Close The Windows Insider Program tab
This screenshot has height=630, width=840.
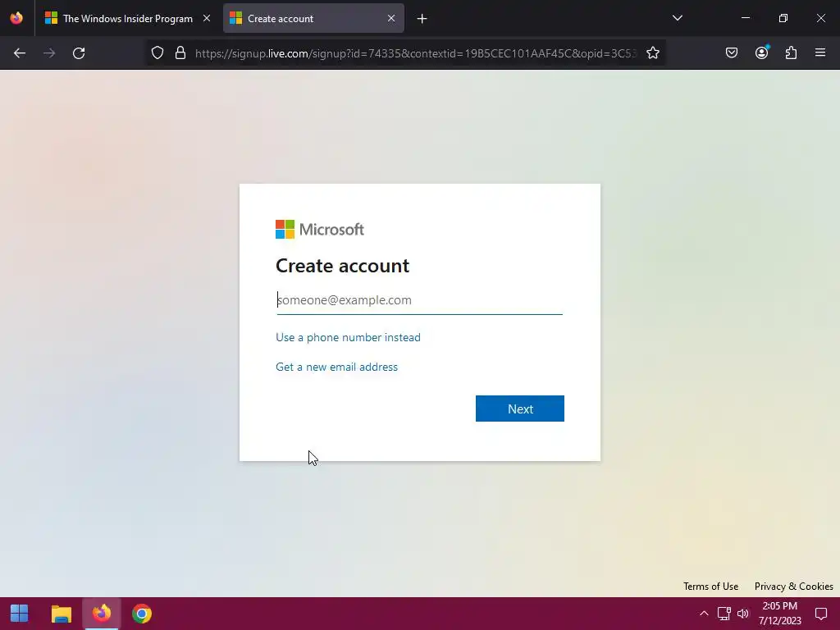(x=207, y=18)
